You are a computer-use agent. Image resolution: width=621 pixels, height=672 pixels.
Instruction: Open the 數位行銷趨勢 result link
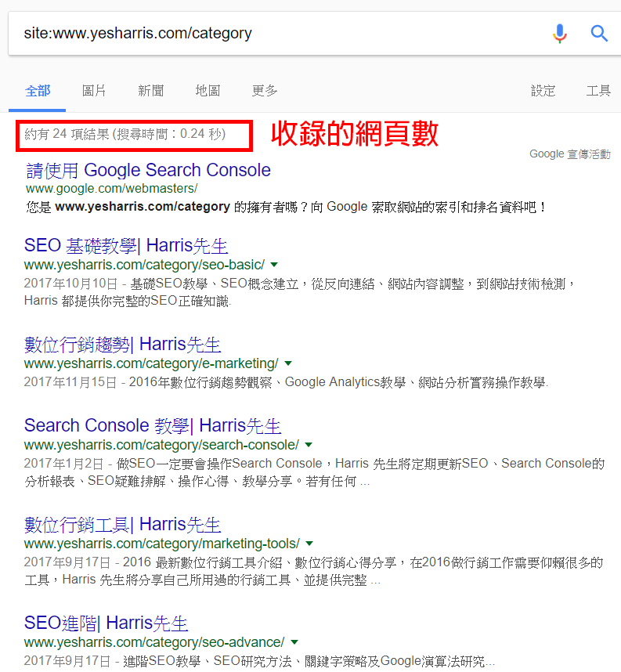(x=123, y=344)
